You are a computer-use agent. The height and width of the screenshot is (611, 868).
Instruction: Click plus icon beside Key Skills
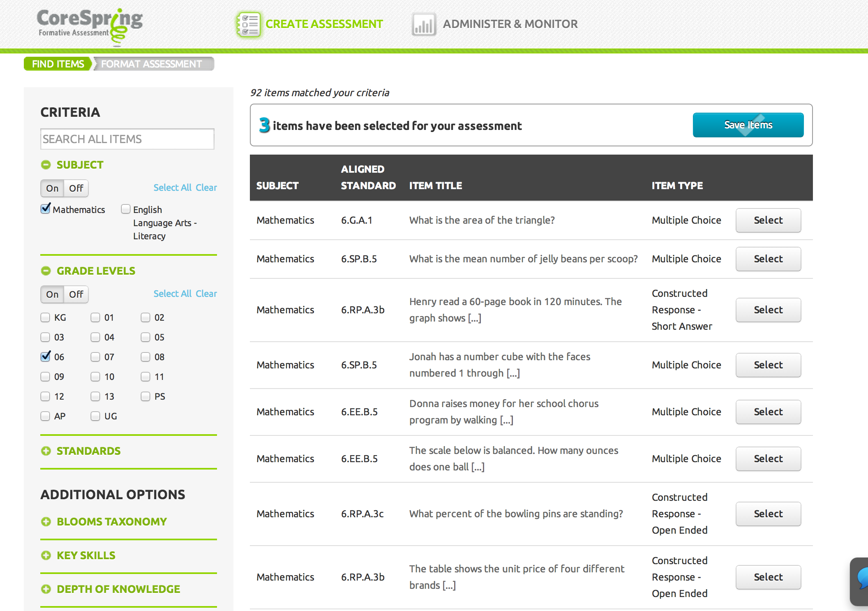tap(46, 555)
